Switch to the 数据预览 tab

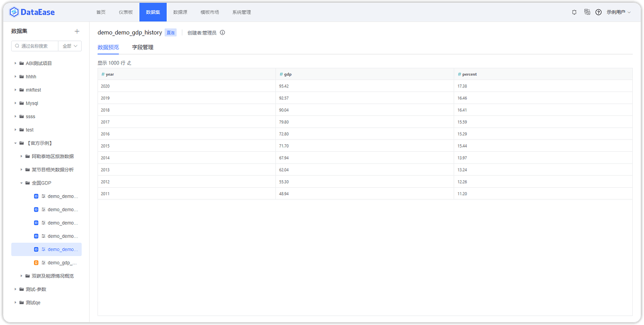click(108, 47)
